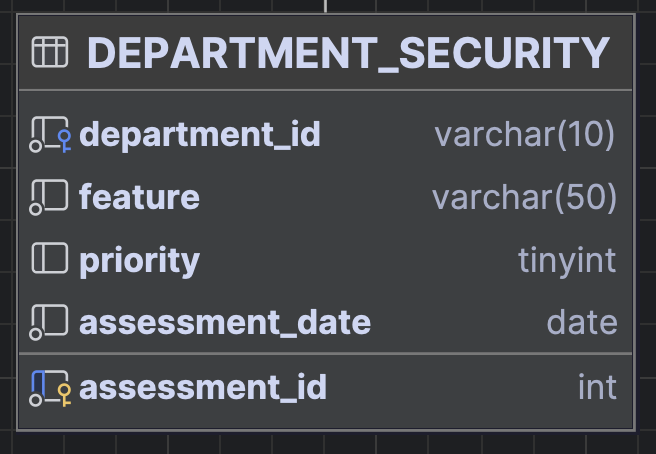This screenshot has width=656, height=454.
Task: Click the column icon beside priority
Action: click(50, 258)
